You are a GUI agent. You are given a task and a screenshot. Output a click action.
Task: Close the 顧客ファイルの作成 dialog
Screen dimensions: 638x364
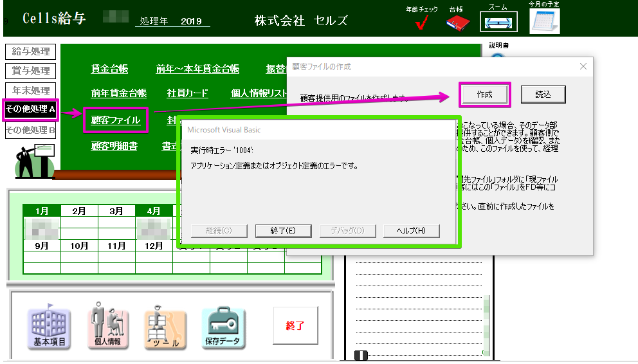pyautogui.click(x=583, y=66)
